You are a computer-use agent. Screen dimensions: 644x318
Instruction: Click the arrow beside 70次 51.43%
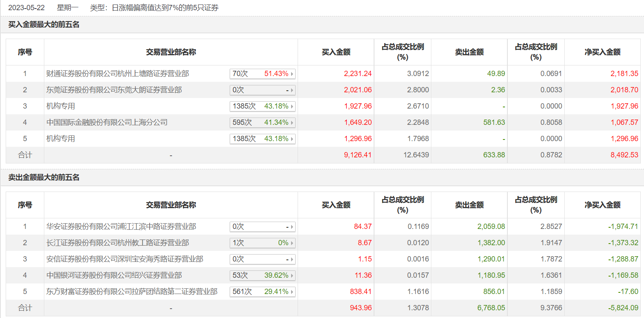(x=292, y=74)
